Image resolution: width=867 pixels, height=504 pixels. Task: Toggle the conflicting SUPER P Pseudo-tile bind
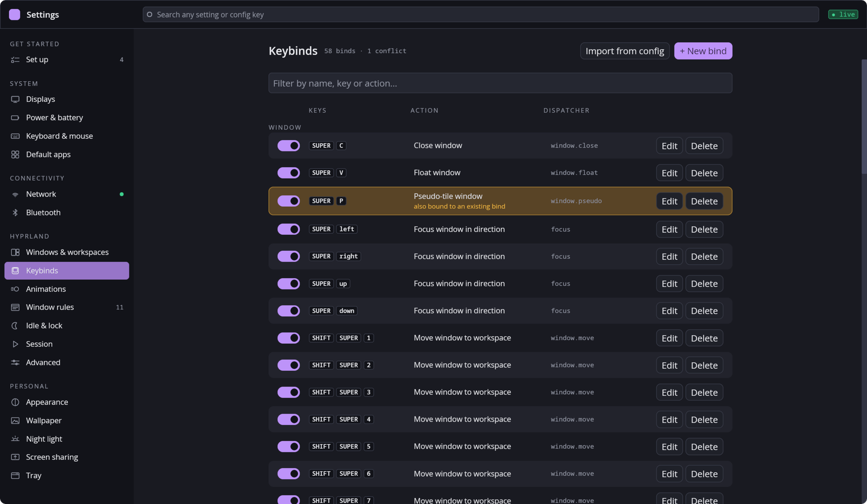point(289,201)
